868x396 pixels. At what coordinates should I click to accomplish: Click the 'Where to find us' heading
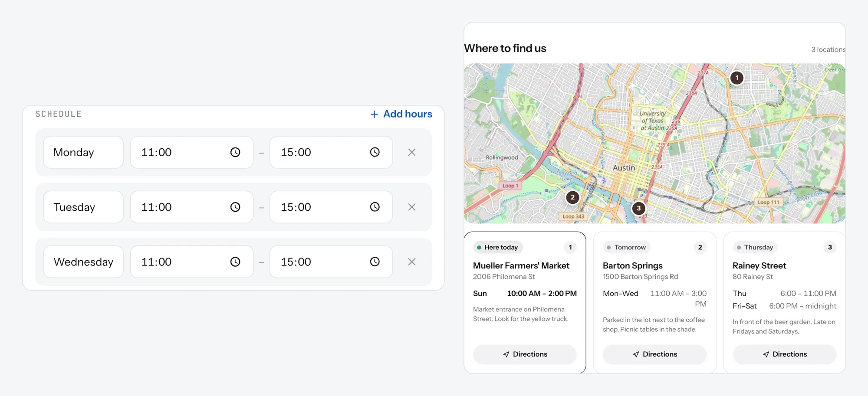505,48
